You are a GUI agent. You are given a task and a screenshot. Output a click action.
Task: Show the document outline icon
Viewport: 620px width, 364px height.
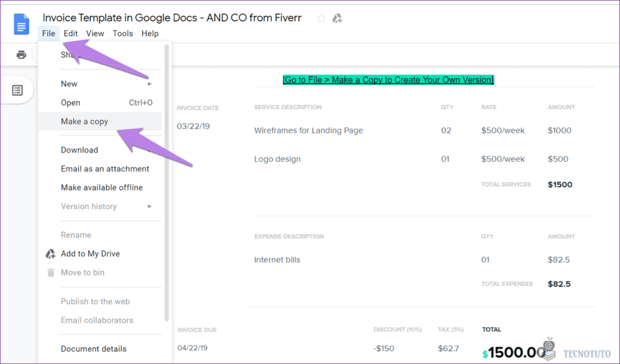click(17, 90)
